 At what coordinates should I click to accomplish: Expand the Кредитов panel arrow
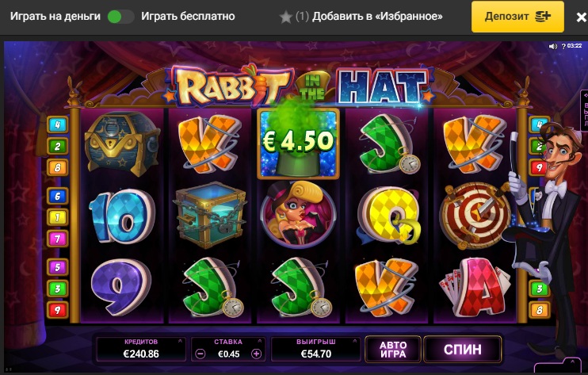[180, 341]
